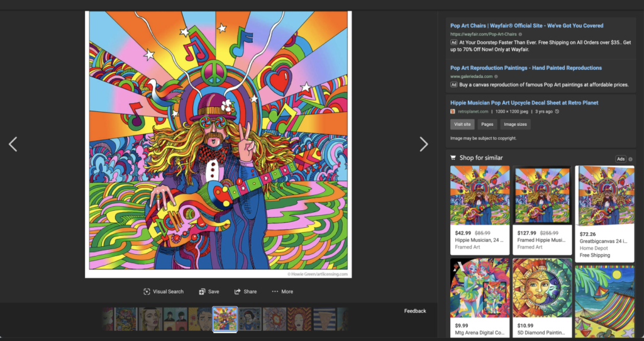Open the https://wayfair.com/Pop-Art-Chairs URL
644x341 pixels.
coord(484,35)
